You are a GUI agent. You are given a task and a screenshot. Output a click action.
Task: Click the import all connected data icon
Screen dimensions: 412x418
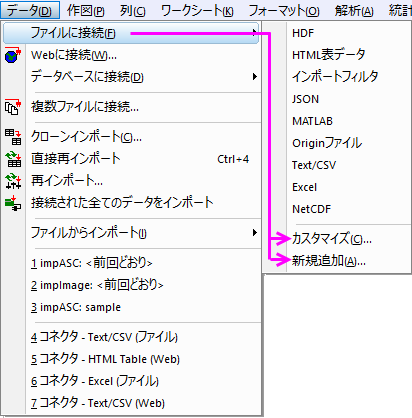click(13, 203)
